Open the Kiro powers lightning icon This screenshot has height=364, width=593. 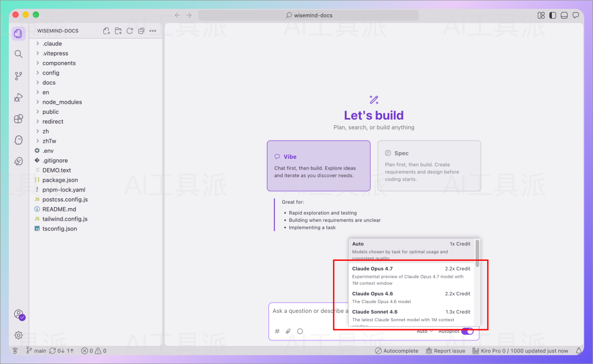click(x=18, y=161)
